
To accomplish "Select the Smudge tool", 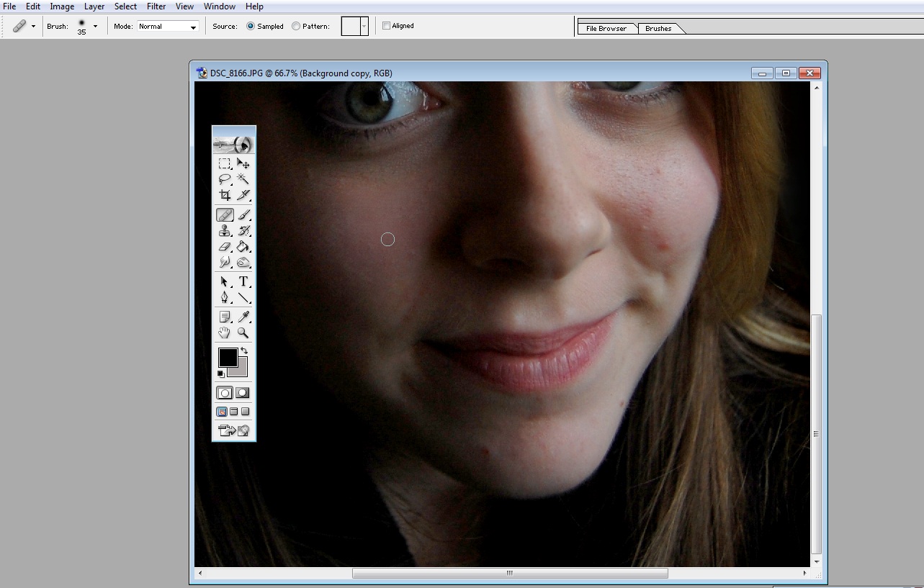I will click(225, 262).
